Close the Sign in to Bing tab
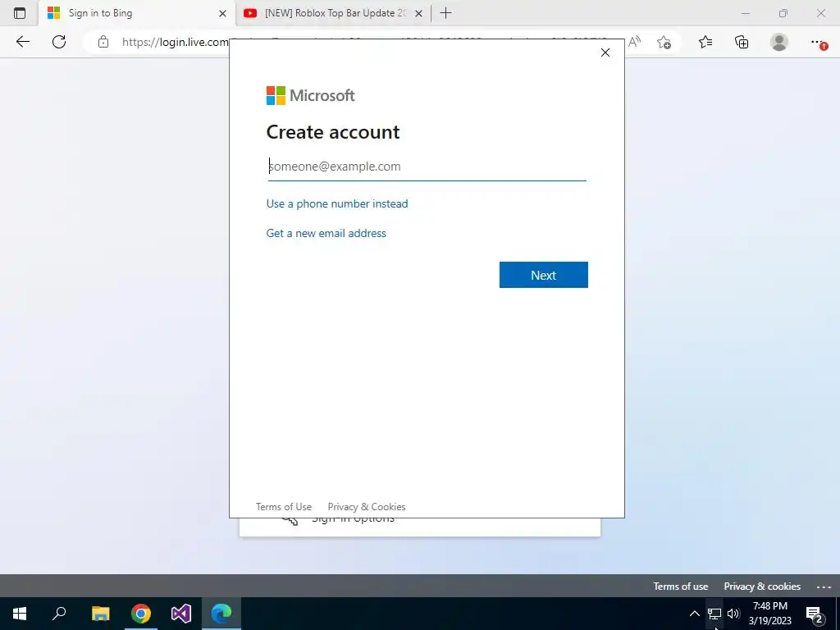The width and height of the screenshot is (840, 630). click(x=222, y=13)
